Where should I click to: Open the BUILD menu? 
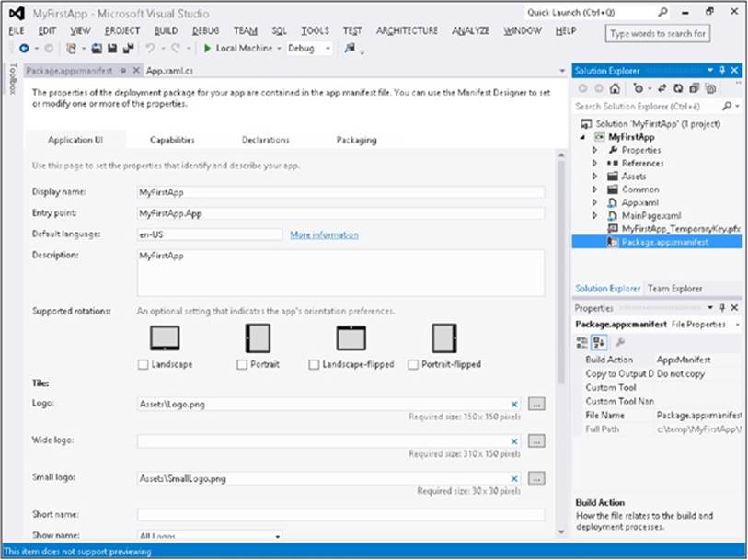click(x=166, y=31)
